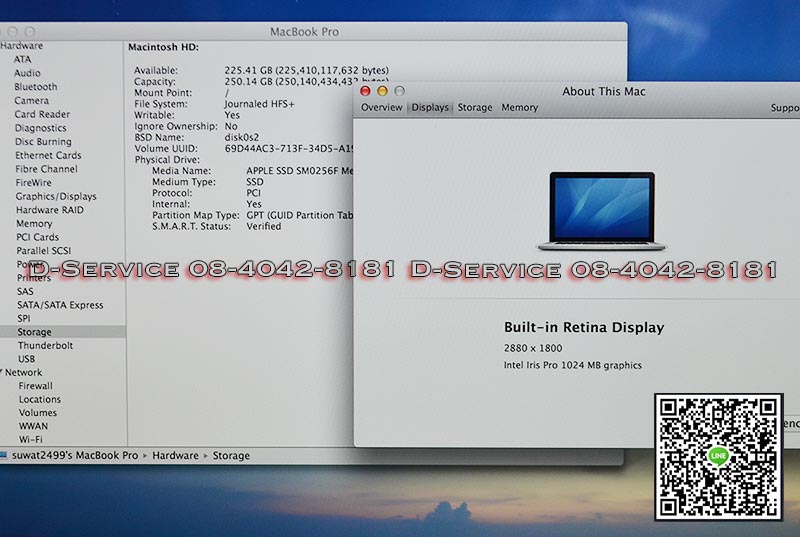
Task: Select USB in the sidebar
Action: pos(27,359)
